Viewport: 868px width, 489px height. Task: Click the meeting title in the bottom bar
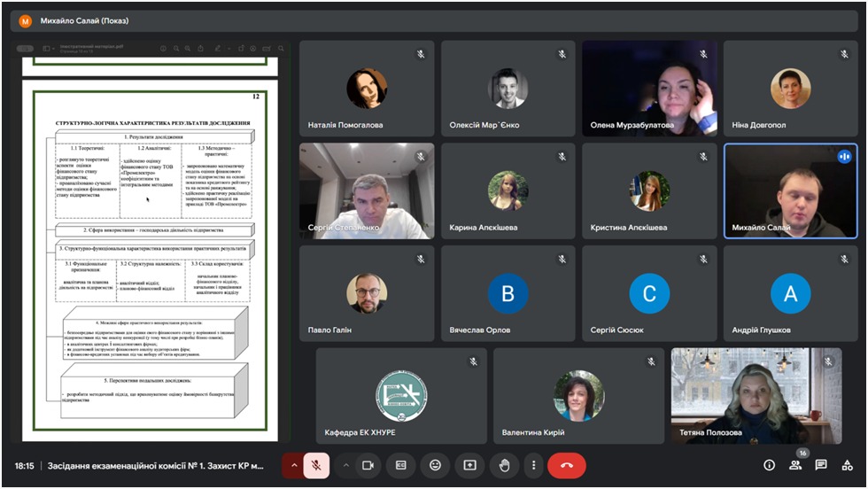tap(155, 465)
